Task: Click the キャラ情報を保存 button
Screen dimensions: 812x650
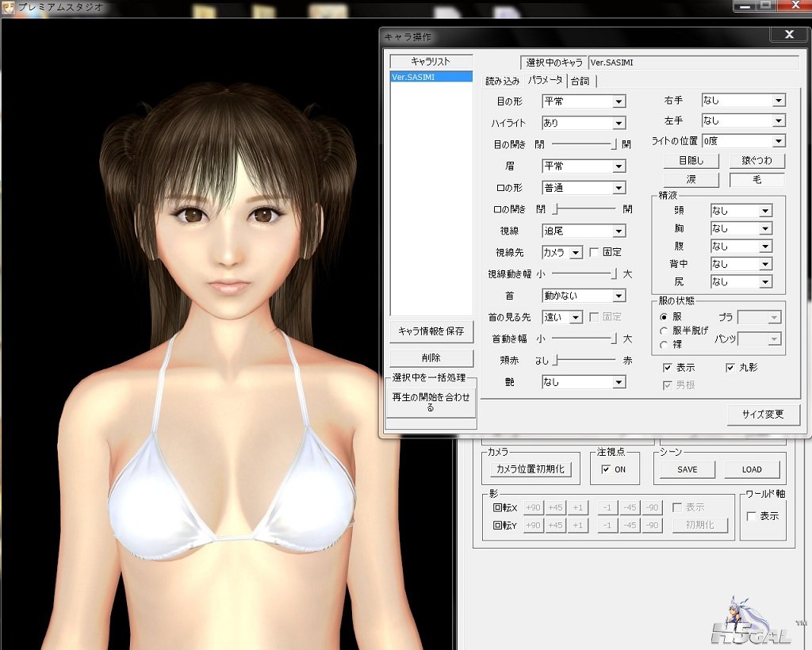Action: click(431, 331)
